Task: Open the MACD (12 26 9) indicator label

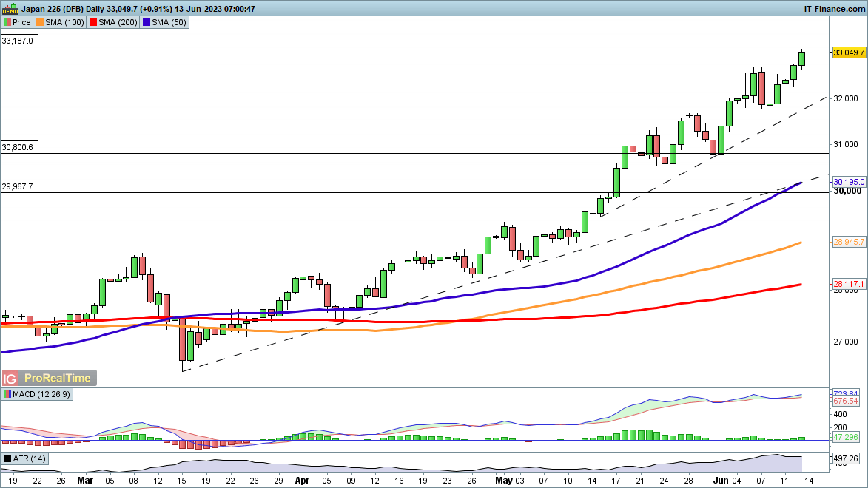Action: [36, 395]
